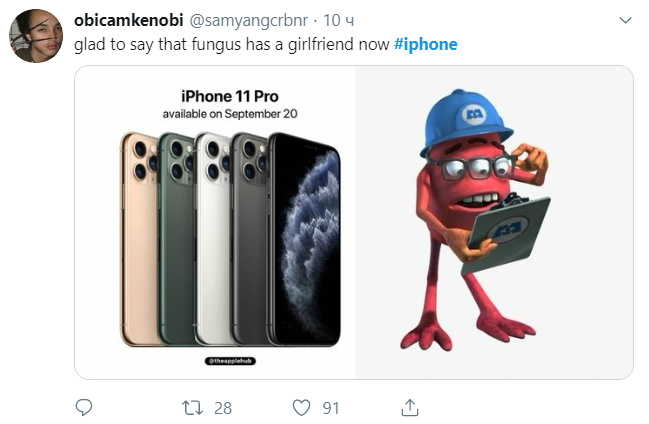
Task: Click the gold iPhone in the image
Action: point(137,240)
